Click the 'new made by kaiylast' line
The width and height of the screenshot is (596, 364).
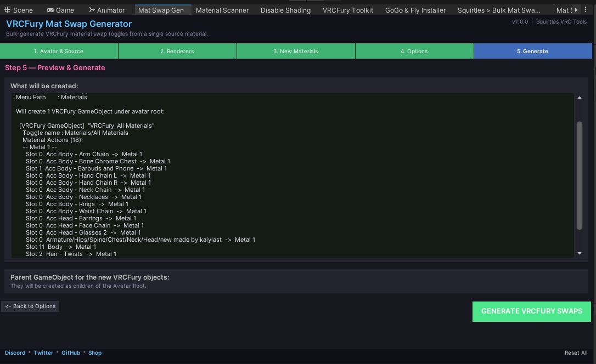pos(140,240)
